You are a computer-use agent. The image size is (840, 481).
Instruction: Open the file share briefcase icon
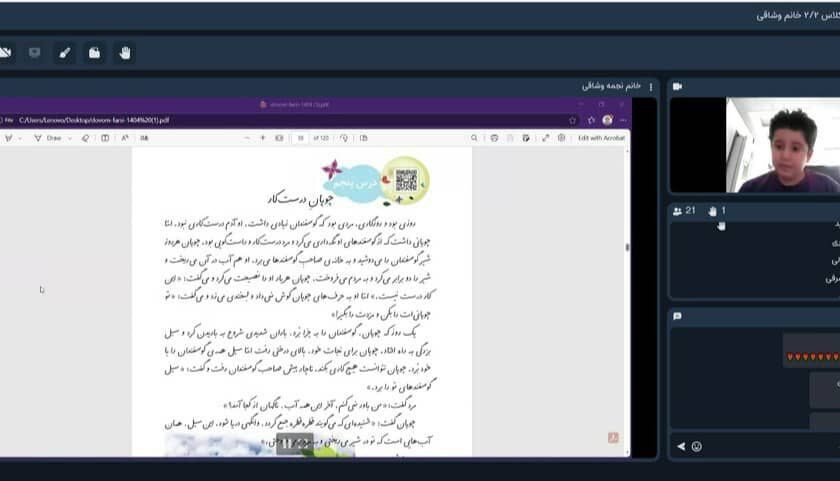pyautogui.click(x=94, y=52)
